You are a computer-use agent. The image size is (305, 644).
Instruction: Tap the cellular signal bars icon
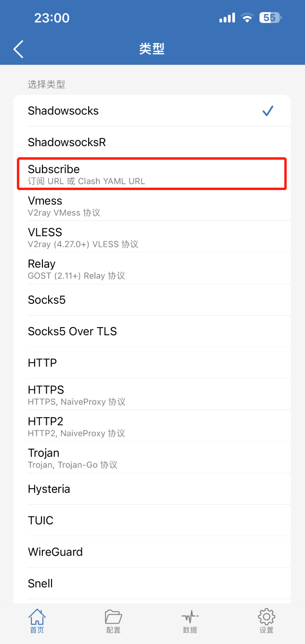pos(227,18)
